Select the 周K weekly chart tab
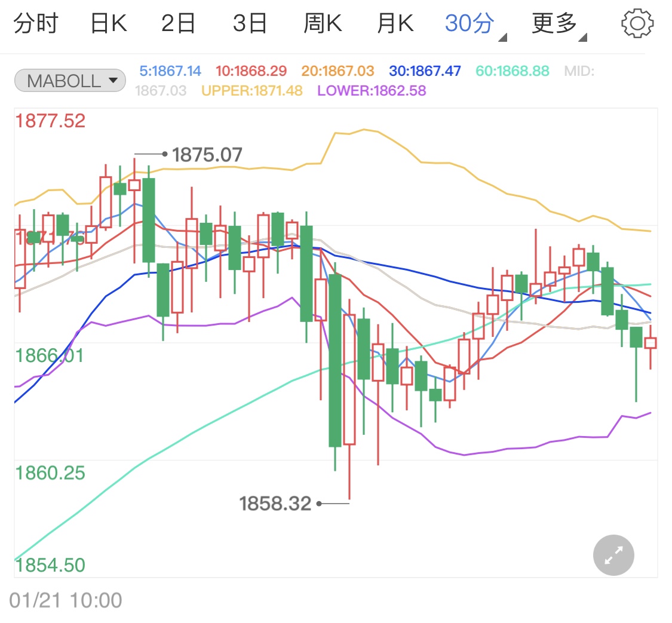672x623 pixels. tap(323, 23)
